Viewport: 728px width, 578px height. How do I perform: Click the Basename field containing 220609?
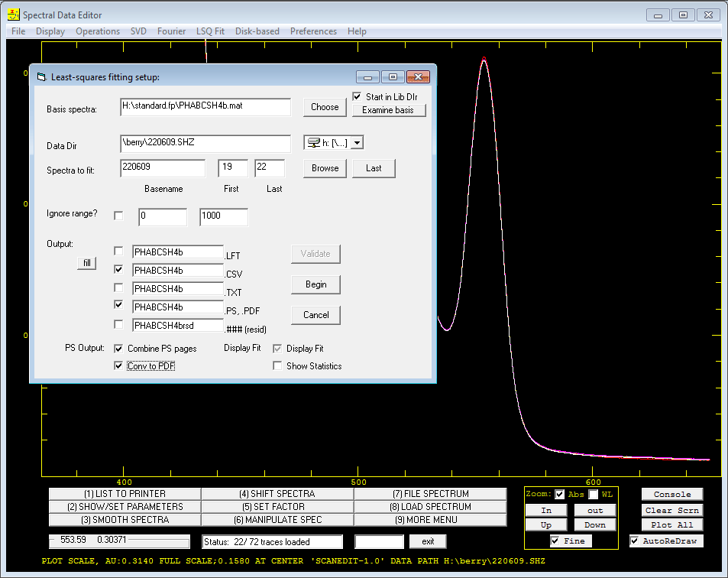[163, 167]
